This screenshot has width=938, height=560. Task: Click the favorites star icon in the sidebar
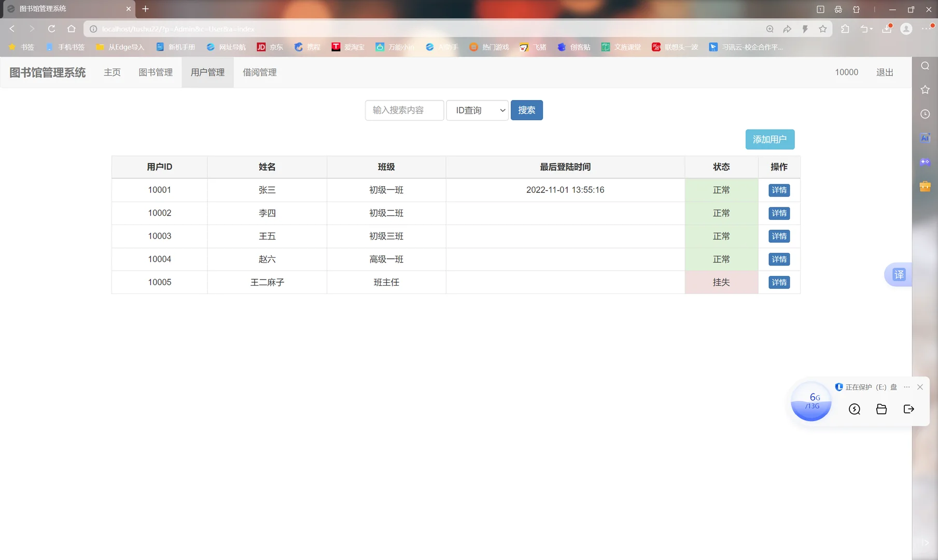tap(925, 89)
